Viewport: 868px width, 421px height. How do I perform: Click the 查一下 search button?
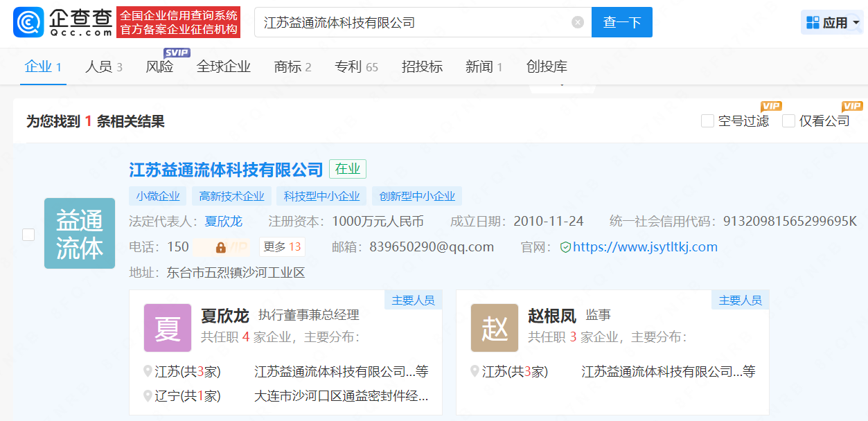coord(622,22)
